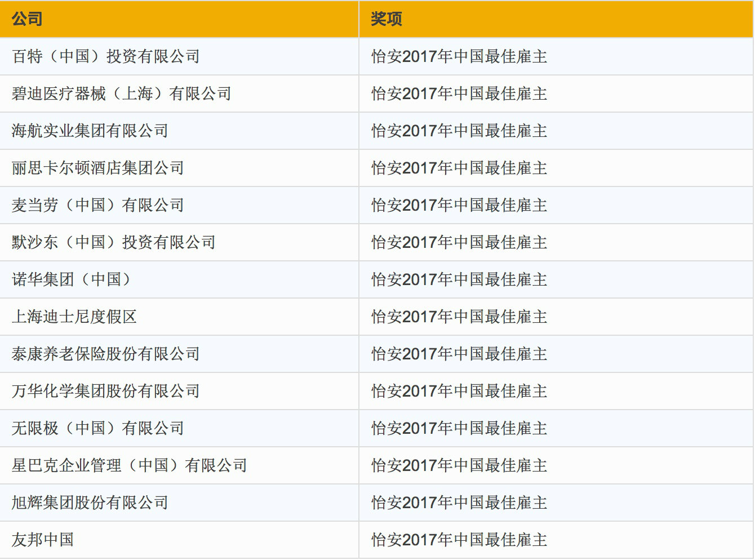
Task: Select the 无限极（中国）有限公司 cell
Action: coord(98,428)
